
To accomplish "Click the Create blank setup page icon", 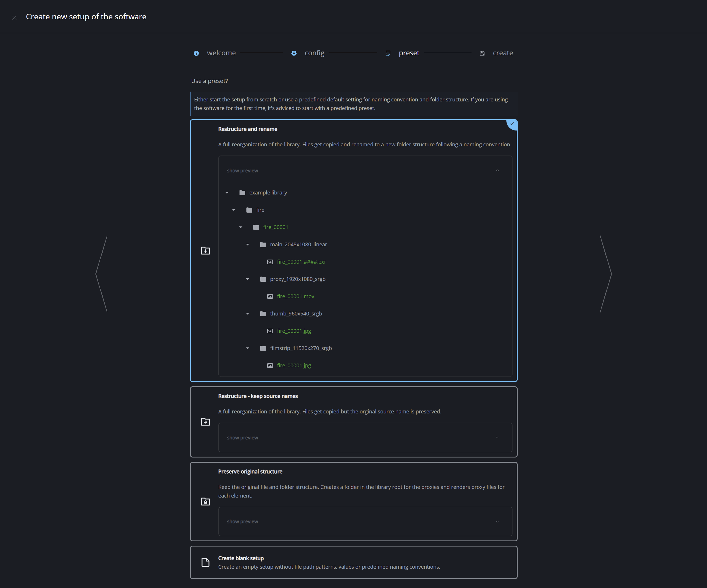I will coord(205,562).
